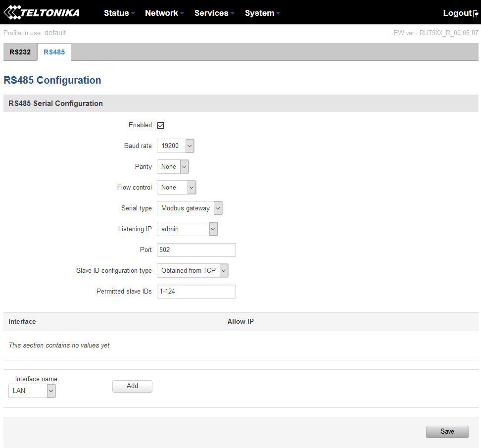Click the Add button
Screen dimensions: 481x448
click(x=132, y=386)
